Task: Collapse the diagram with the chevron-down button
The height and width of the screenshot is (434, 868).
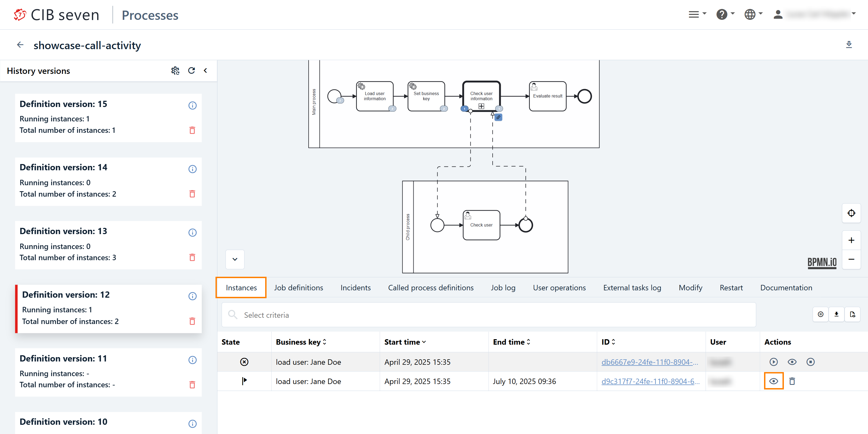Action: (x=235, y=259)
